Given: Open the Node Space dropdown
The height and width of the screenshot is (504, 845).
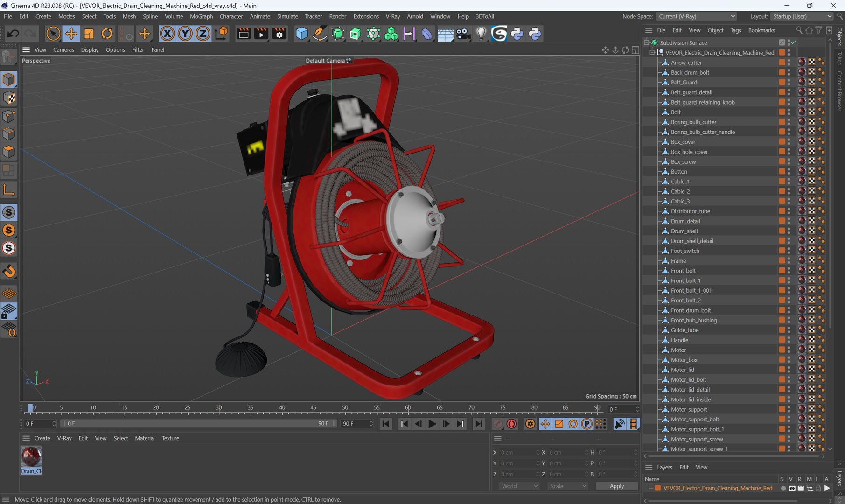Looking at the screenshot, I should tap(697, 16).
